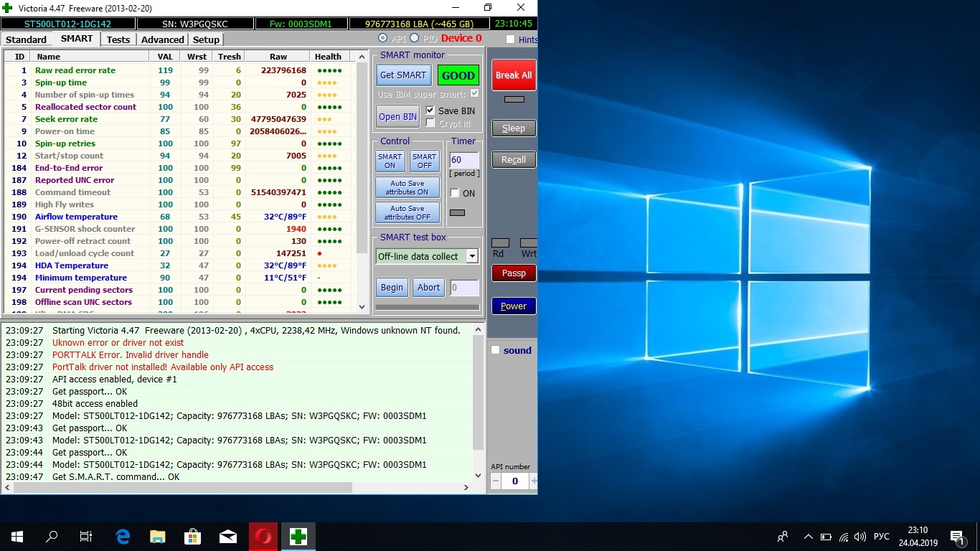Select the API radio button

(x=382, y=38)
